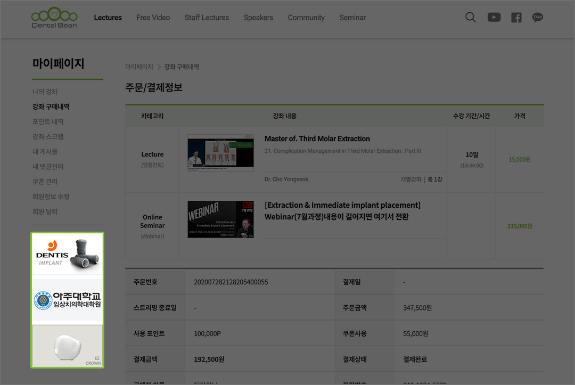Click the 스트리밍 종료일 label
The image size is (575, 385).
[x=155, y=308]
